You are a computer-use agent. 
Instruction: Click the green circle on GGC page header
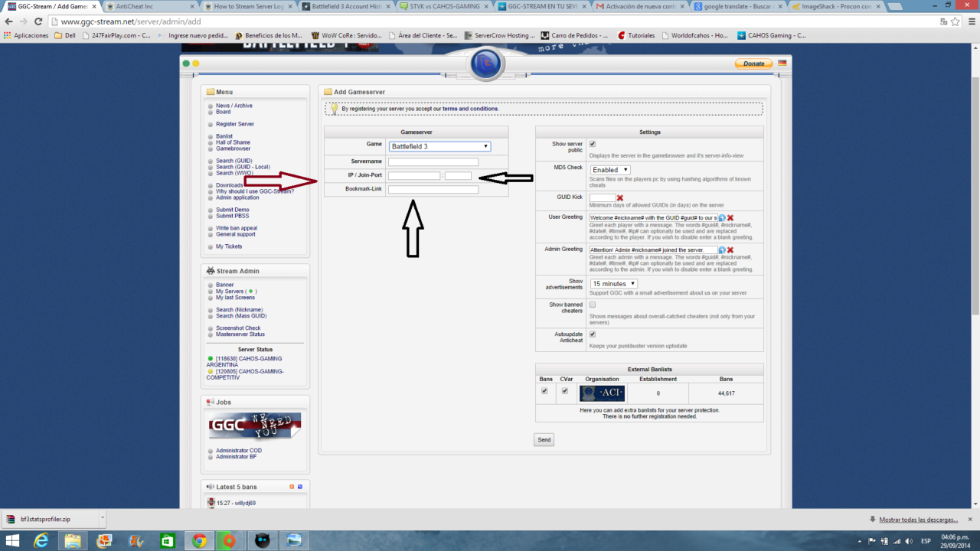pos(186,63)
